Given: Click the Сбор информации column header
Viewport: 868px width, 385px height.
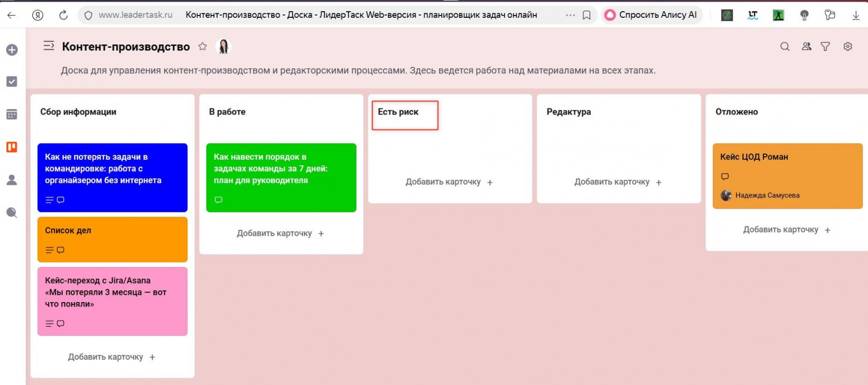Looking at the screenshot, I should 78,112.
